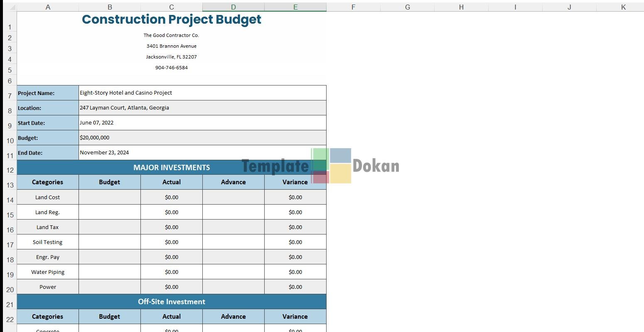Select column D header
The width and height of the screenshot is (644, 332).
pos(233,7)
